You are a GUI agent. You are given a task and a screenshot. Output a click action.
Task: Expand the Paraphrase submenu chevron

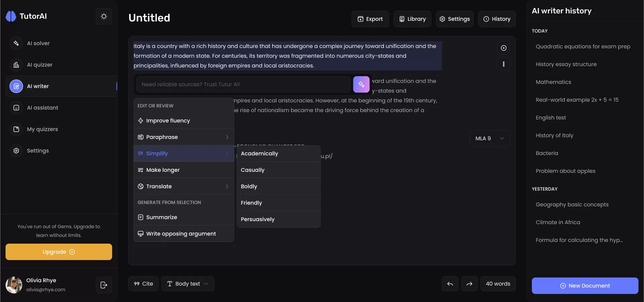pyautogui.click(x=227, y=137)
